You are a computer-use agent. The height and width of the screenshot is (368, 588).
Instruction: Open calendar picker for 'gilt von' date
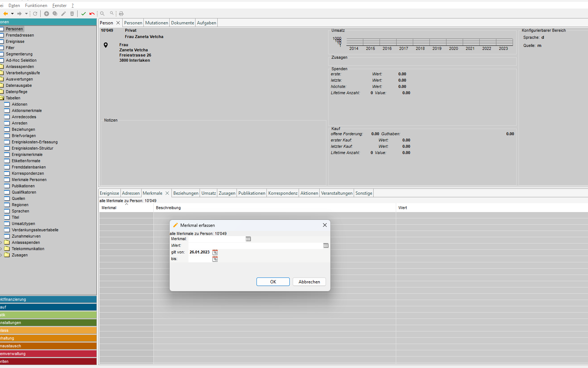click(x=215, y=252)
